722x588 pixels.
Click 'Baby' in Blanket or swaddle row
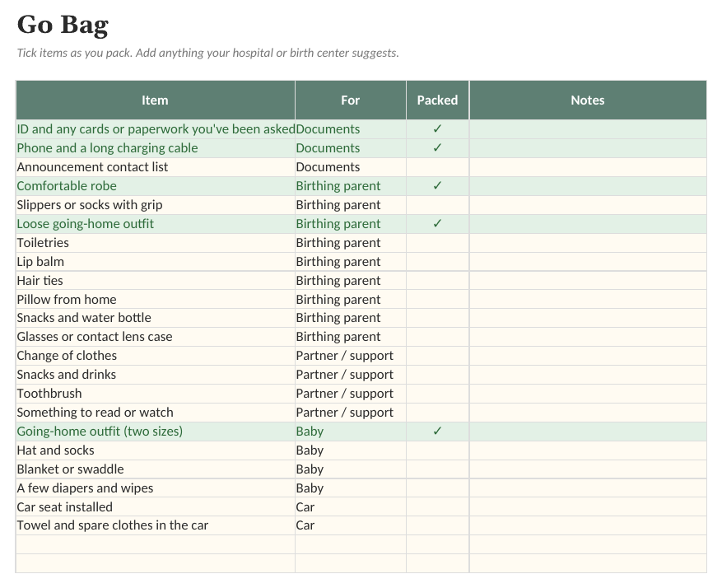(x=351, y=469)
